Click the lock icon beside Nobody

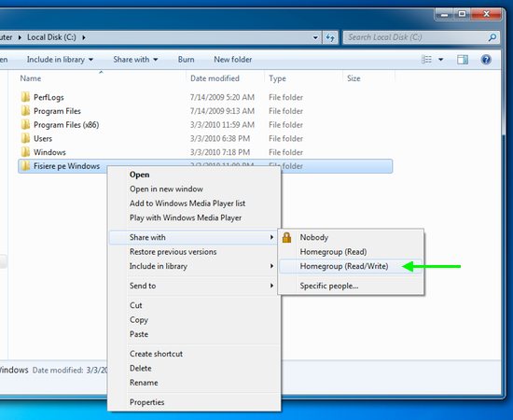click(287, 237)
